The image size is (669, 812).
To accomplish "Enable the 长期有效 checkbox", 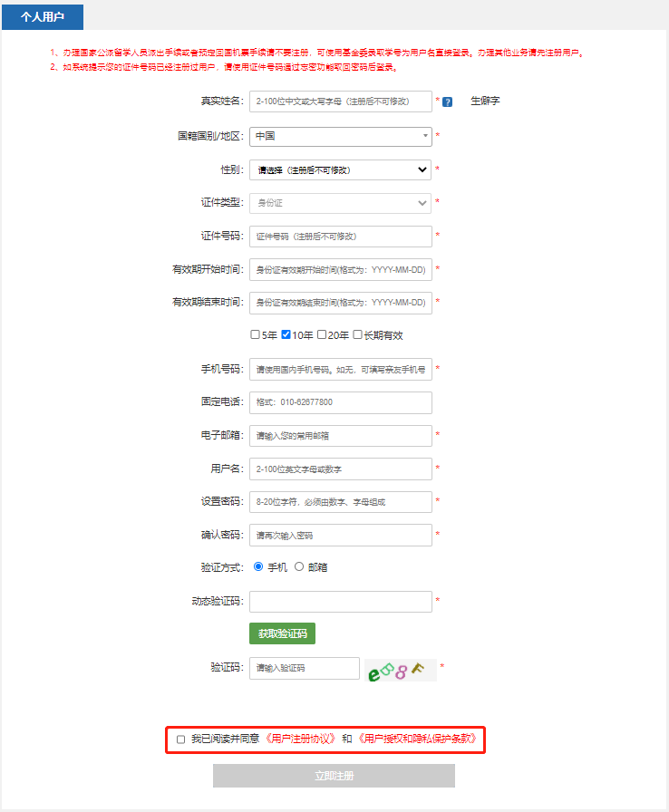I will click(358, 334).
